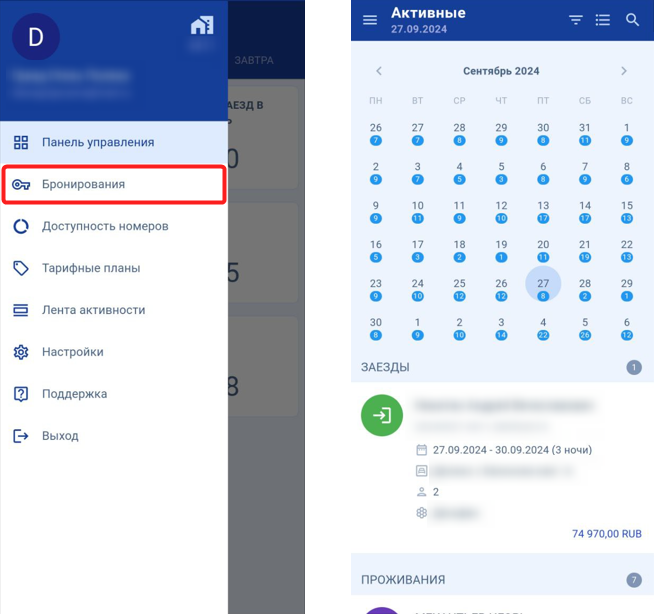Open Тарифные планы menu item
The width and height of the screenshot is (654, 614).
(114, 268)
